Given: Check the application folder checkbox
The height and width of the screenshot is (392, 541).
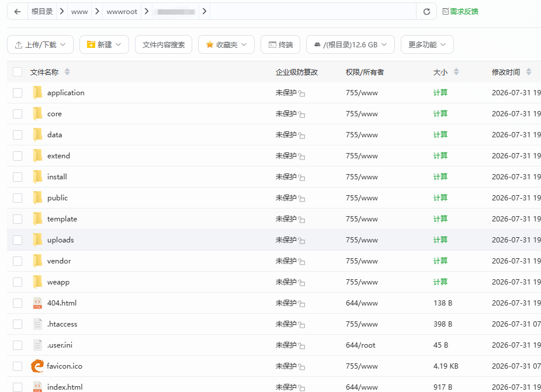Looking at the screenshot, I should click(x=18, y=93).
